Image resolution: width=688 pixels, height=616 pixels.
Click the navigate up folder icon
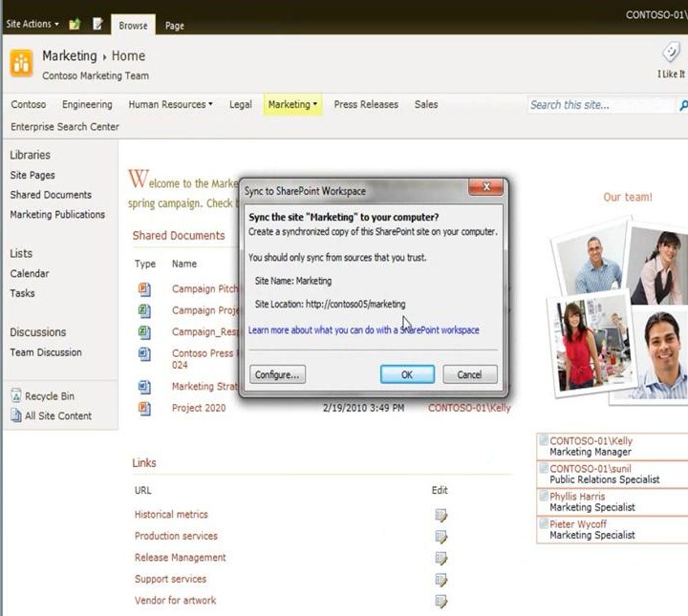pyautogui.click(x=75, y=24)
